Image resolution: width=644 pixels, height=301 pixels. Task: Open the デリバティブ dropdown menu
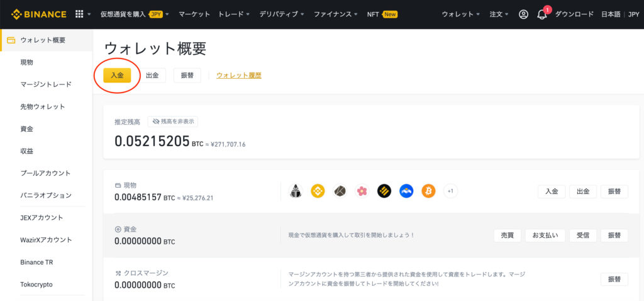coord(282,14)
